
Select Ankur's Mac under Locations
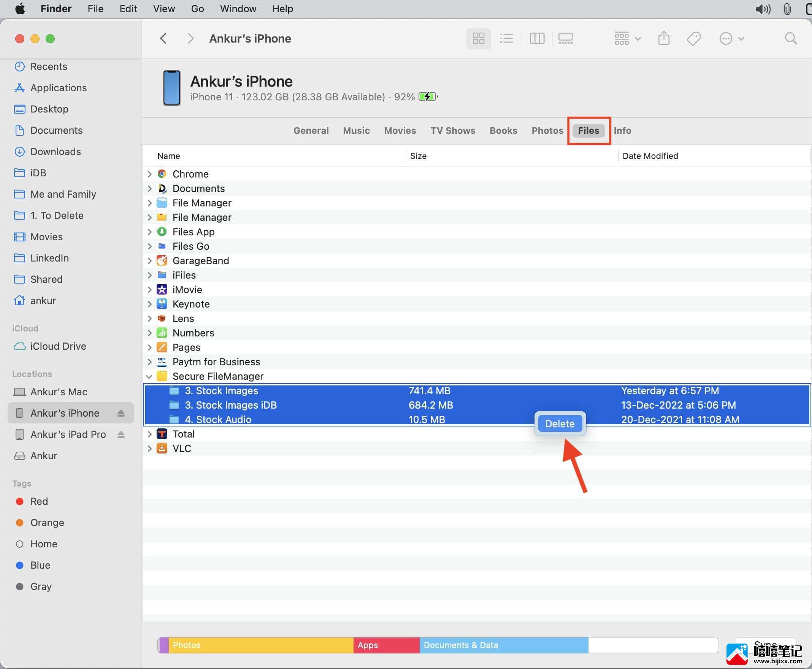(x=59, y=392)
